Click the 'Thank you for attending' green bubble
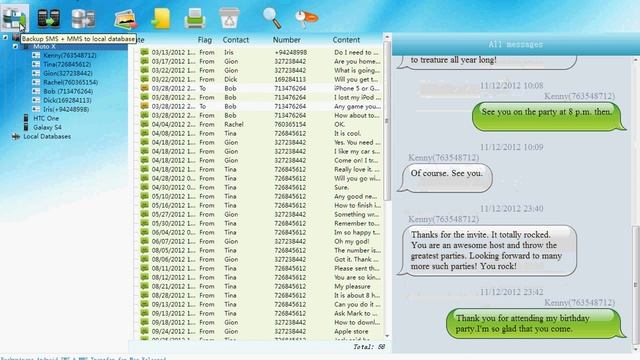Viewport: 640px width, 360px height. tap(535, 323)
